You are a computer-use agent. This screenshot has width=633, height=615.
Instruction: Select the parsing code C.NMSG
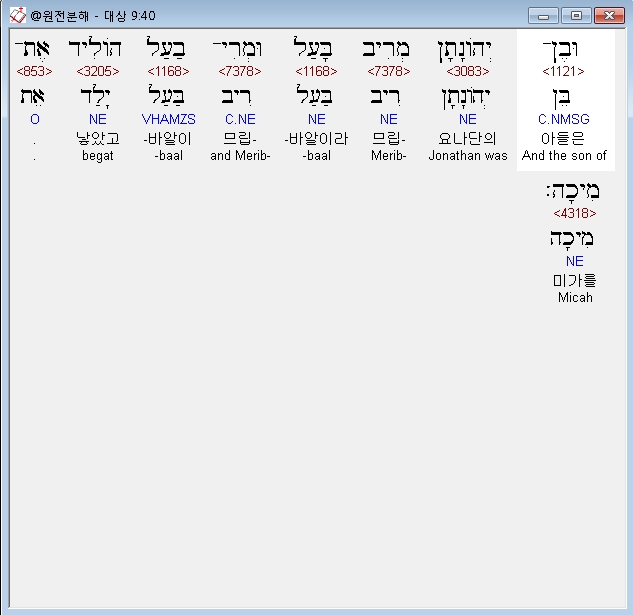click(564, 119)
